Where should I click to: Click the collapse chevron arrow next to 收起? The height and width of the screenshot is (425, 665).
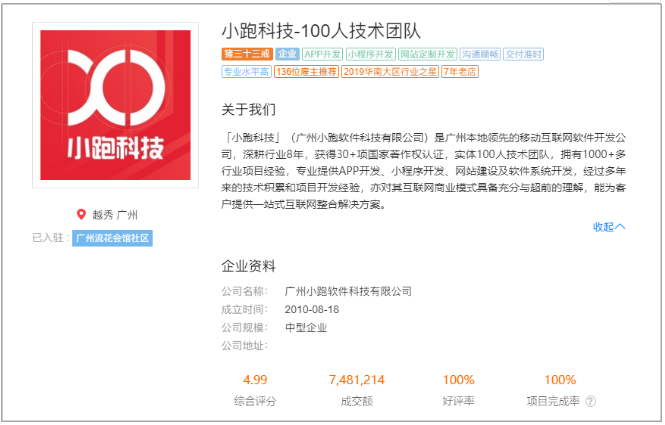click(x=621, y=227)
